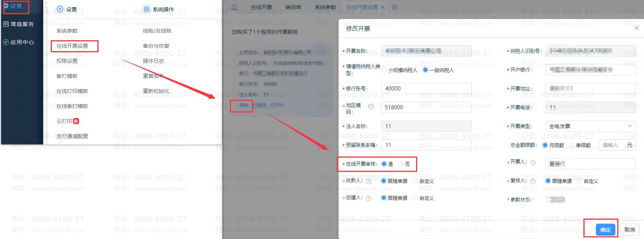Open 增值服务 in the left sidebar
Screen dimensions: 644x239
pyautogui.click(x=19, y=24)
